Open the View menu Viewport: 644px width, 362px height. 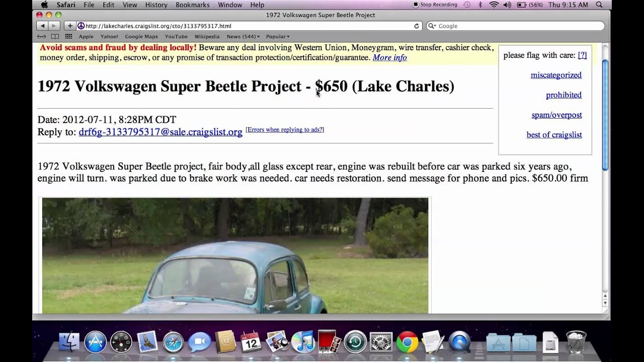click(130, 5)
